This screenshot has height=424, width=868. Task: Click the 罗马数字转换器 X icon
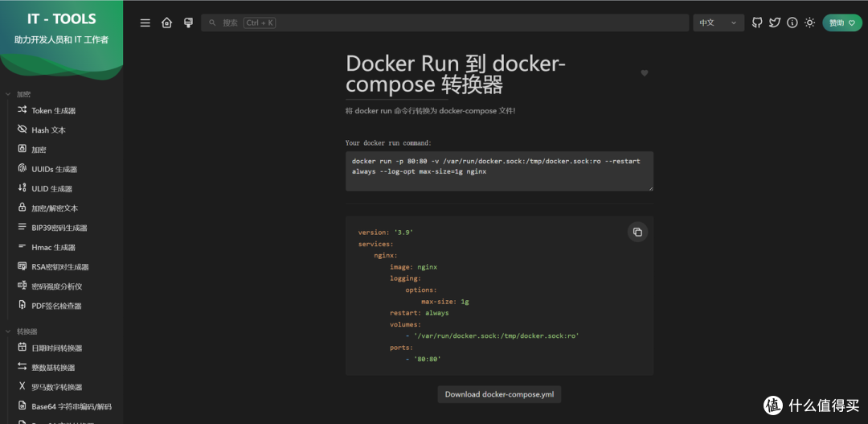point(23,385)
